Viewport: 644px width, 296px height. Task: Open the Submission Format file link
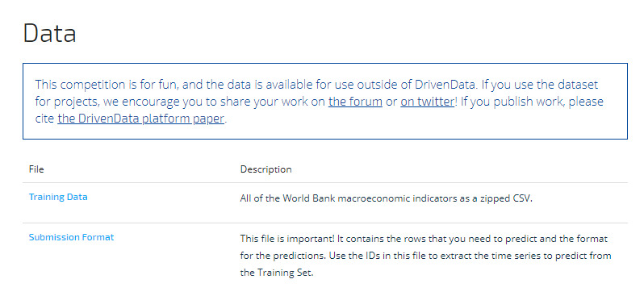click(72, 237)
